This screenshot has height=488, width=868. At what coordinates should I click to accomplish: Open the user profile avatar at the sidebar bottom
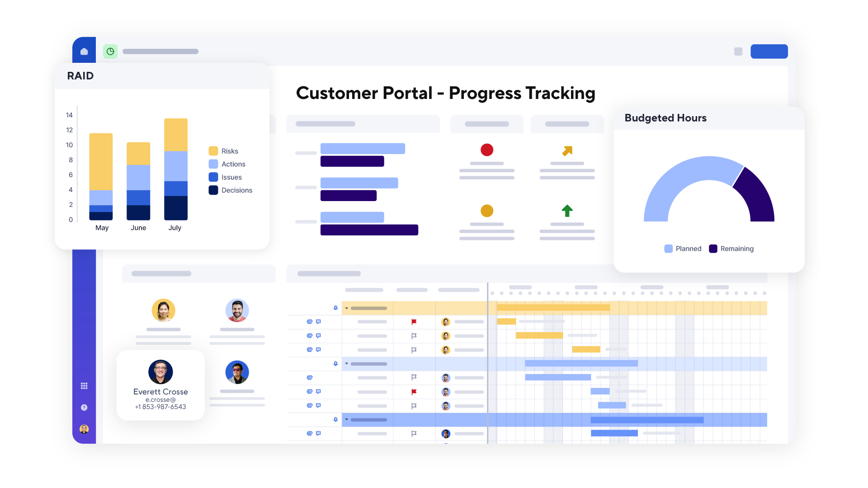pyautogui.click(x=84, y=429)
